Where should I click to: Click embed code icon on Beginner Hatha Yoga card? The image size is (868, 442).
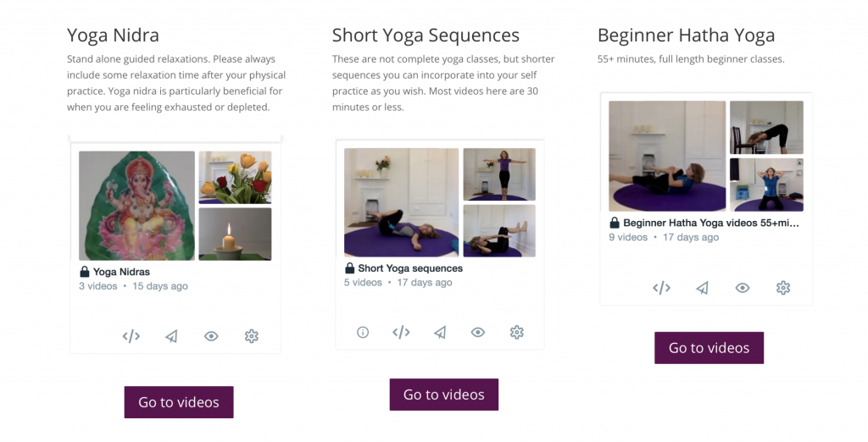coord(661,288)
